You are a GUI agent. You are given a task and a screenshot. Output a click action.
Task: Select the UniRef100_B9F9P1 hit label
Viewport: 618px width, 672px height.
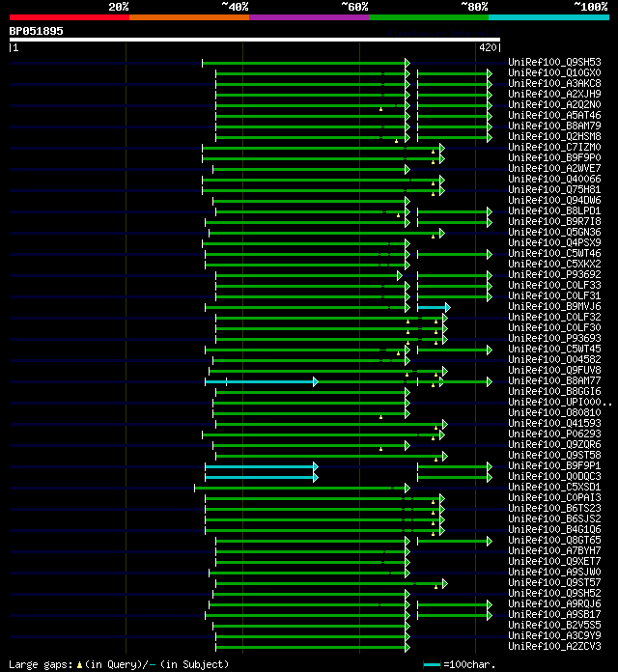coord(554,465)
